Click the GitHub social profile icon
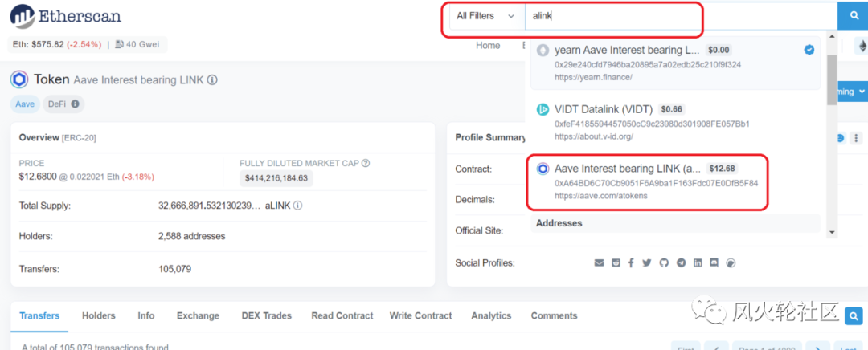The image size is (868, 350). tap(665, 262)
